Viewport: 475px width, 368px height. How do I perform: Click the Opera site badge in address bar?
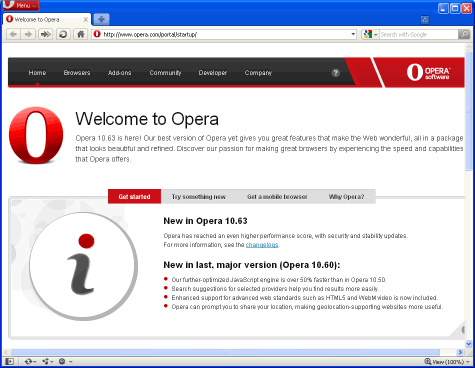pyautogui.click(x=97, y=34)
